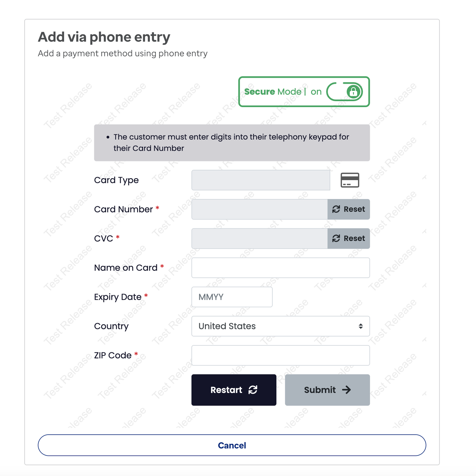The image size is (476, 476).
Task: Select the Card Type field
Action: 261,180
